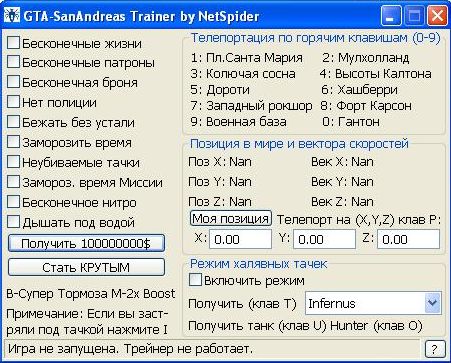Screen dimensions: 451x363
Task: Check the Нет полиции option
Action: [x=13, y=102]
